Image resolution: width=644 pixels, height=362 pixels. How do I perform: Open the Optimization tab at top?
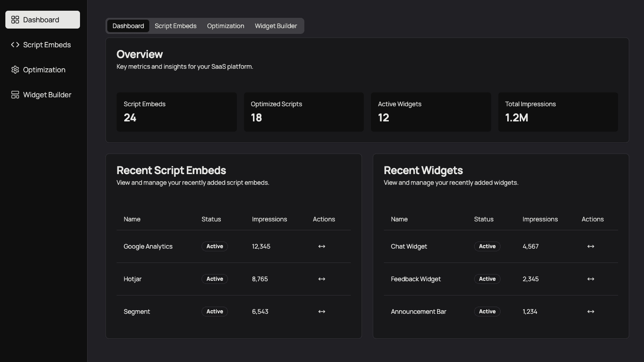(226, 26)
